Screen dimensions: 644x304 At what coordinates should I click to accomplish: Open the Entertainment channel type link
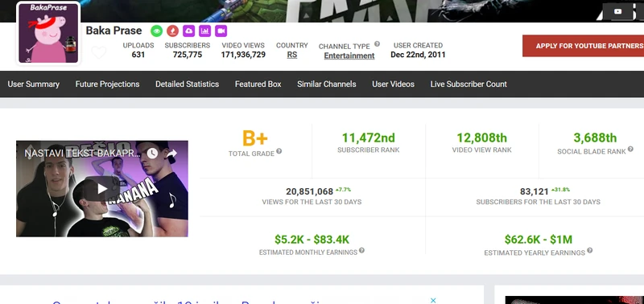tap(349, 55)
